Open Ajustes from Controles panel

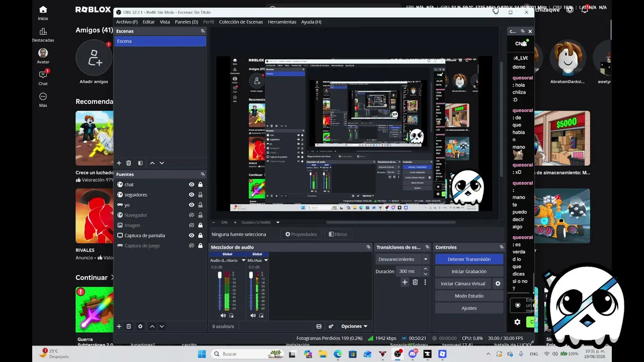pyautogui.click(x=469, y=308)
